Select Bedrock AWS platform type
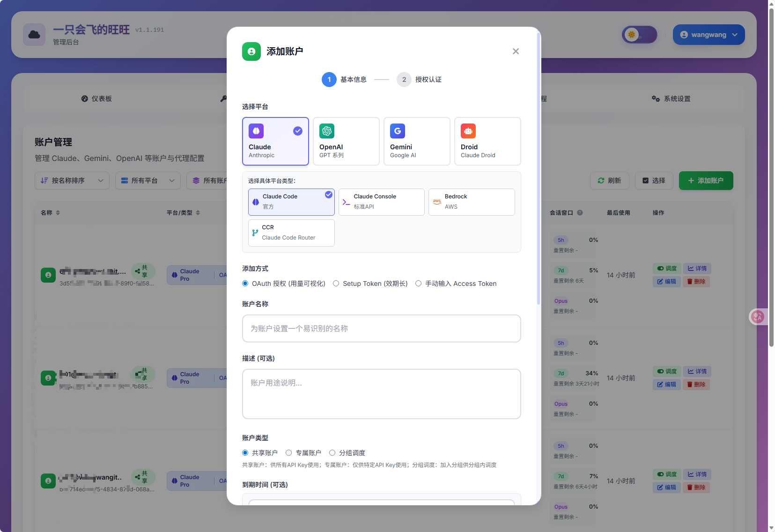The height and width of the screenshot is (532, 775). [472, 202]
